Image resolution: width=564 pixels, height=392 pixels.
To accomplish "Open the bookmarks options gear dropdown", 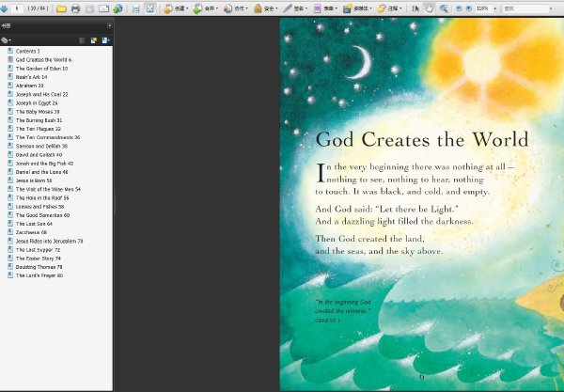I will coord(6,40).
